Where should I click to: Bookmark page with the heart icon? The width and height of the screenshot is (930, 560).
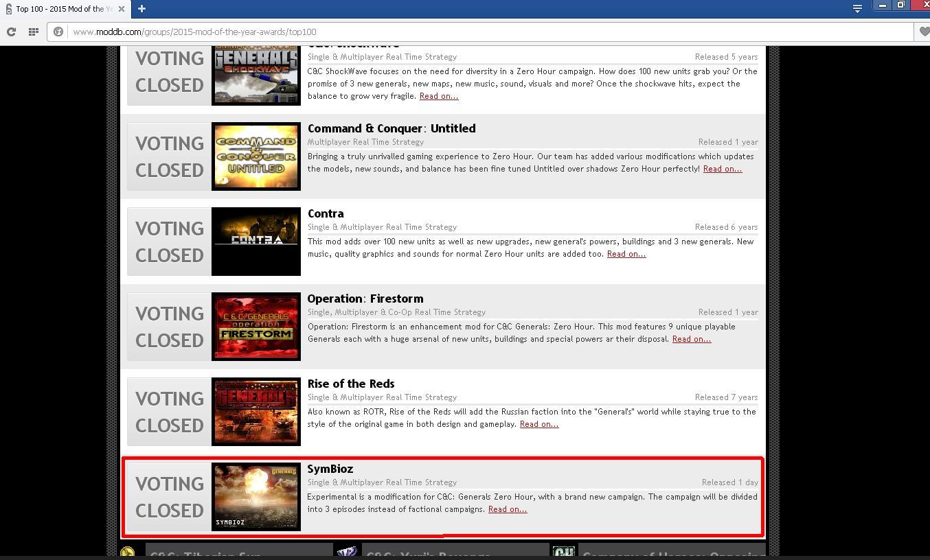924,32
